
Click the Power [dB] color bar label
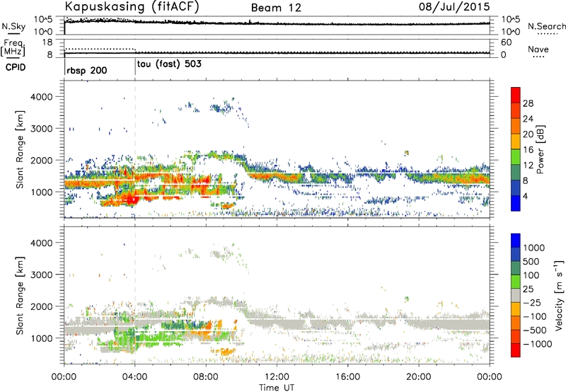pyautogui.click(x=540, y=149)
